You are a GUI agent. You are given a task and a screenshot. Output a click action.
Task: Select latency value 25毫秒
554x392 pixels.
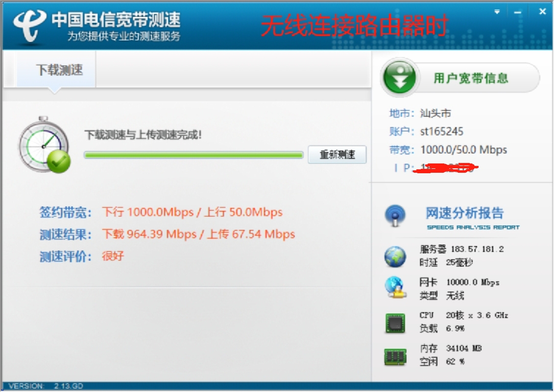click(x=459, y=262)
